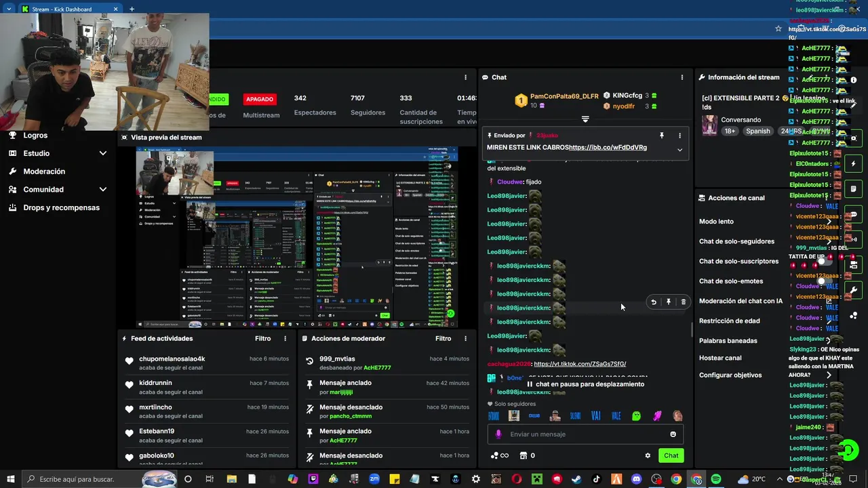The image size is (868, 488).
Task: Open Chat de solo-seguidores options arrow
Action: pyautogui.click(x=829, y=241)
